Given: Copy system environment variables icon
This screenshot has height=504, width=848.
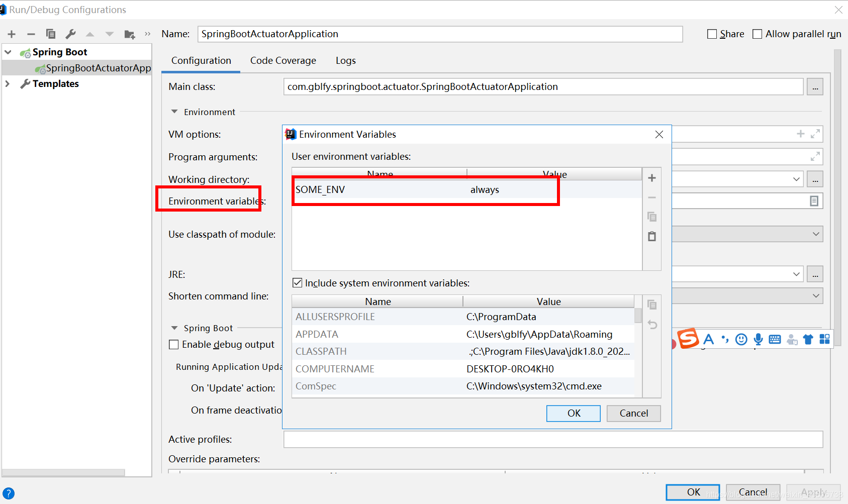Looking at the screenshot, I should [x=652, y=305].
